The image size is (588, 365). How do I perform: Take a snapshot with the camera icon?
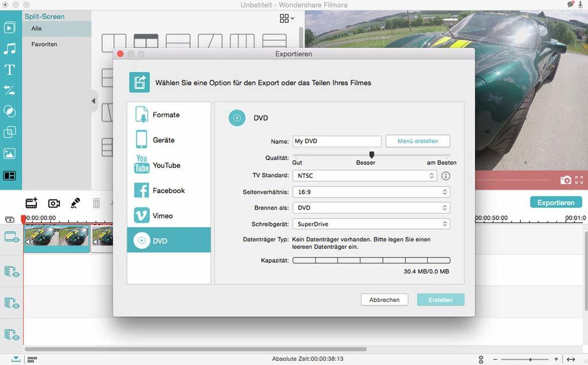coord(566,180)
